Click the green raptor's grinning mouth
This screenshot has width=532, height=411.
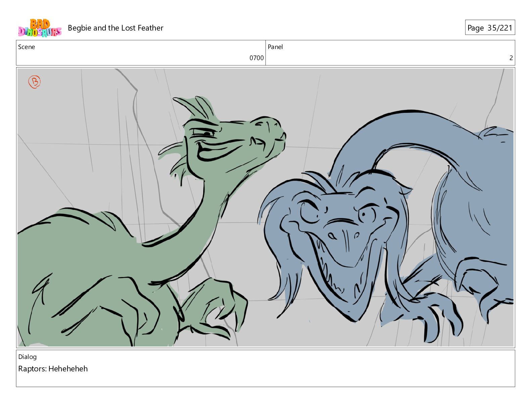point(218,149)
